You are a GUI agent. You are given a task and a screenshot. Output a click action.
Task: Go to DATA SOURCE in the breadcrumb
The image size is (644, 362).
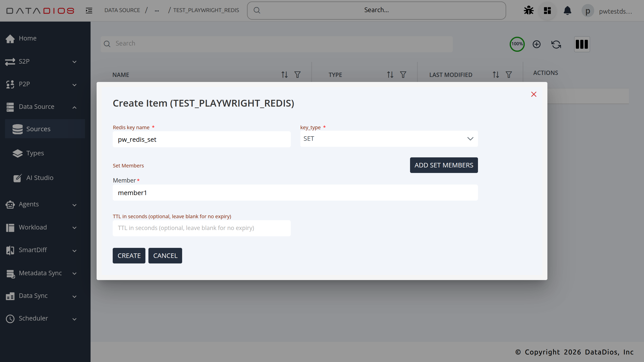click(122, 10)
